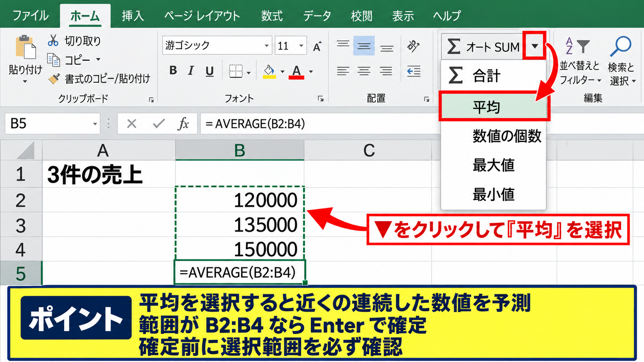Toggle center horizontal alignment
The width and height of the screenshot is (644, 362).
click(364, 71)
